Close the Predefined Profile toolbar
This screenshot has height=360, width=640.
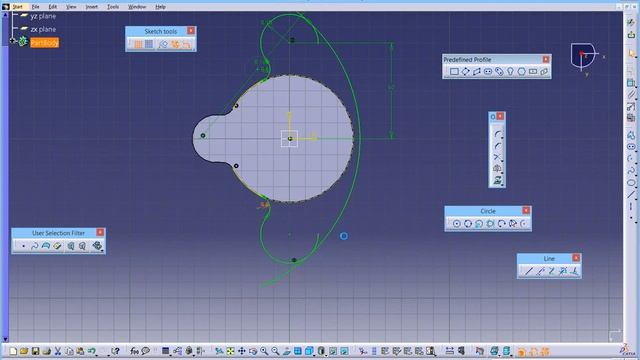click(x=546, y=59)
